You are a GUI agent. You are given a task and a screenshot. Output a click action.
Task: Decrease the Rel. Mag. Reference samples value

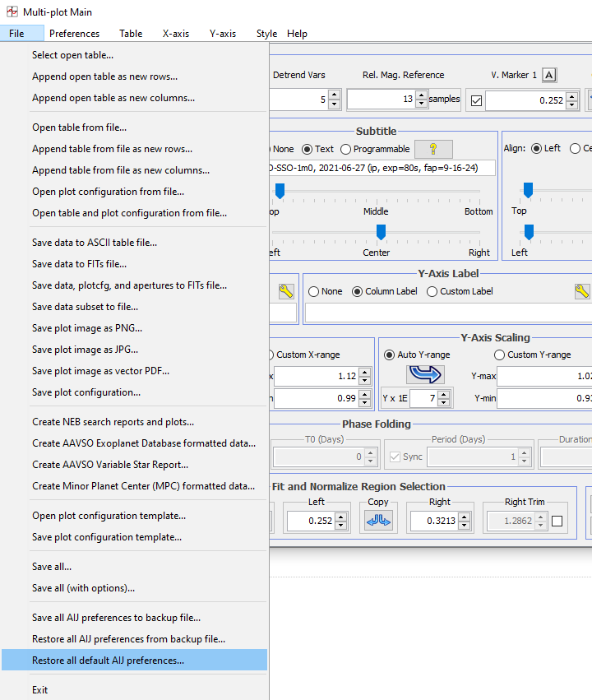pyautogui.click(x=420, y=104)
